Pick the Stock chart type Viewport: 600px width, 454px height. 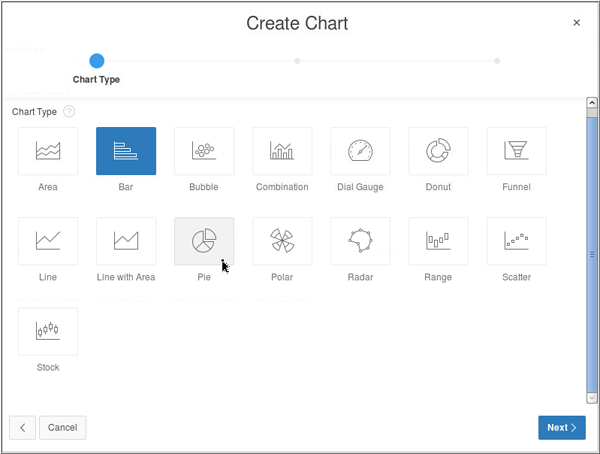point(48,331)
